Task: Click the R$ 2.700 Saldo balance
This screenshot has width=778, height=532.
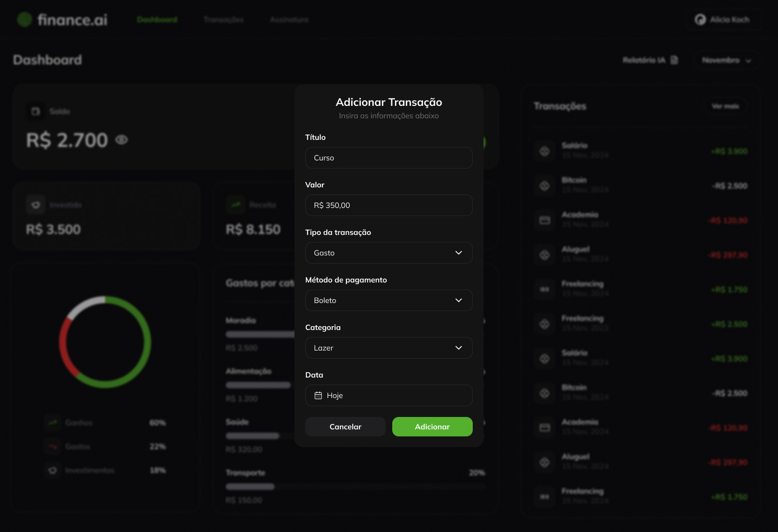Action: pyautogui.click(x=67, y=140)
